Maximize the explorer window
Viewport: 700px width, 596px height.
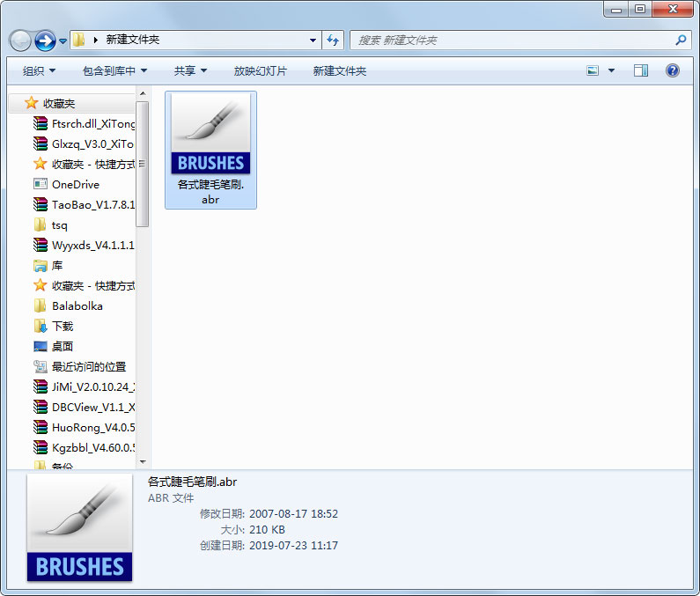pos(640,9)
